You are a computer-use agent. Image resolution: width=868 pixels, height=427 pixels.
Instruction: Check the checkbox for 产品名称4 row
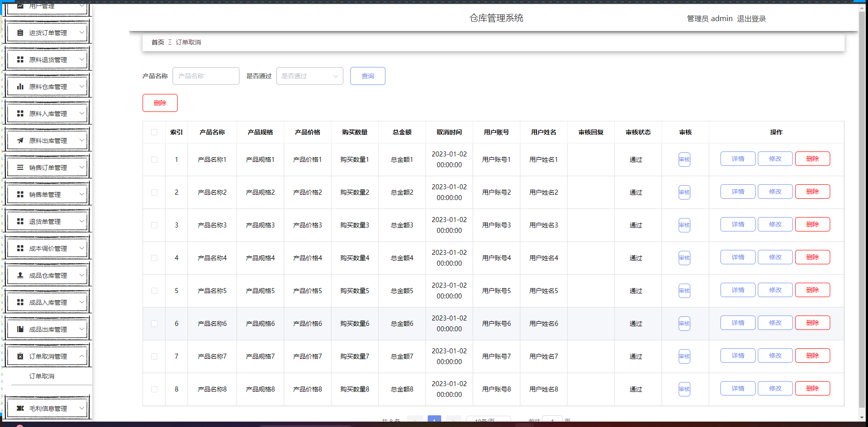154,258
